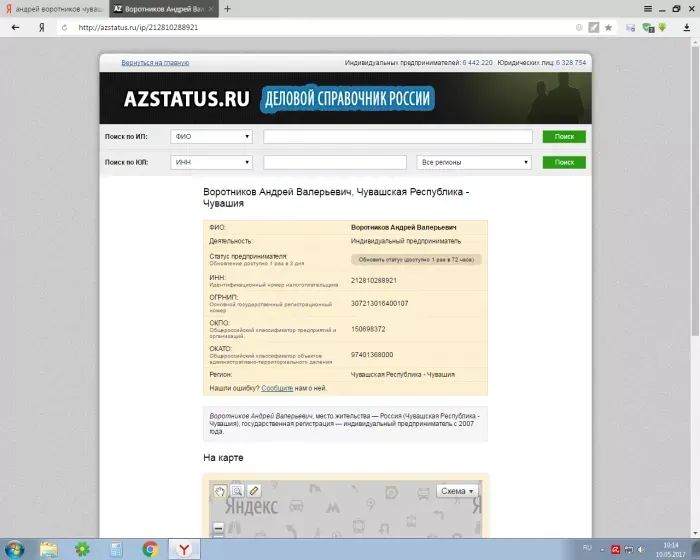Open the volume speaker tray icon

click(x=642, y=550)
